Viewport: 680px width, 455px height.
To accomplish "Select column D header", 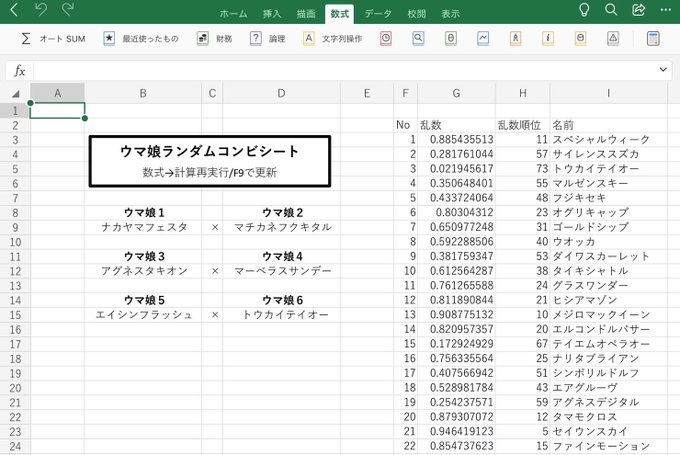I will [x=281, y=93].
